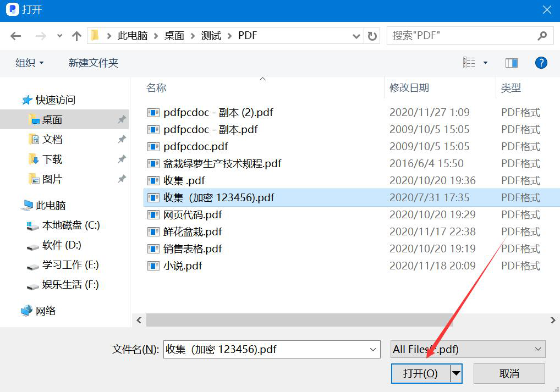This screenshot has width=560, height=392.
Task: Click 新建文件夹 button
Action: 93,63
